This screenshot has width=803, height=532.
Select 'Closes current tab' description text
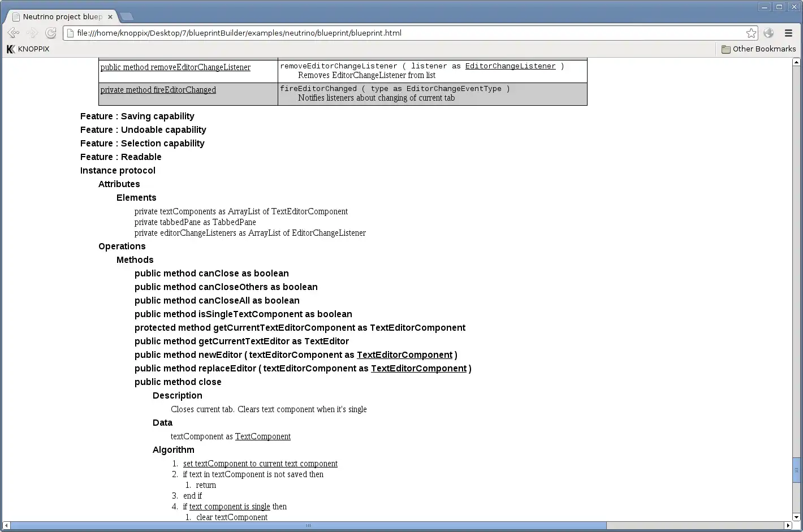[x=269, y=409]
